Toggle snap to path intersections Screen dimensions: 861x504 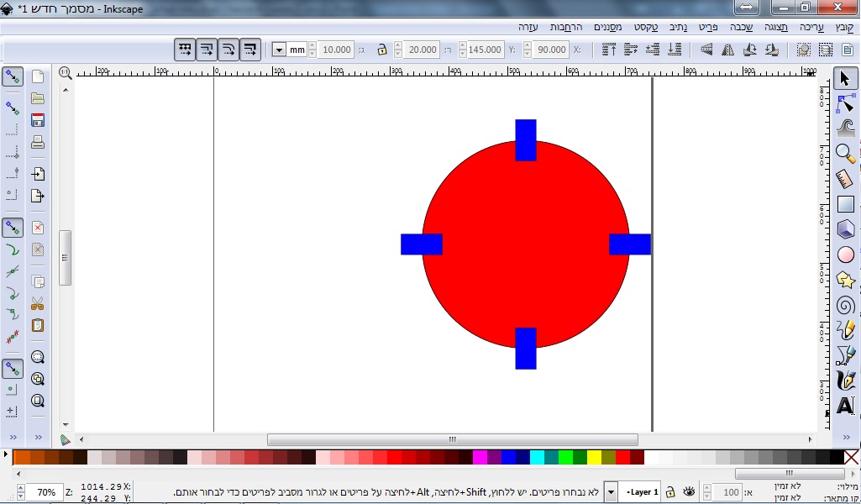(12, 271)
